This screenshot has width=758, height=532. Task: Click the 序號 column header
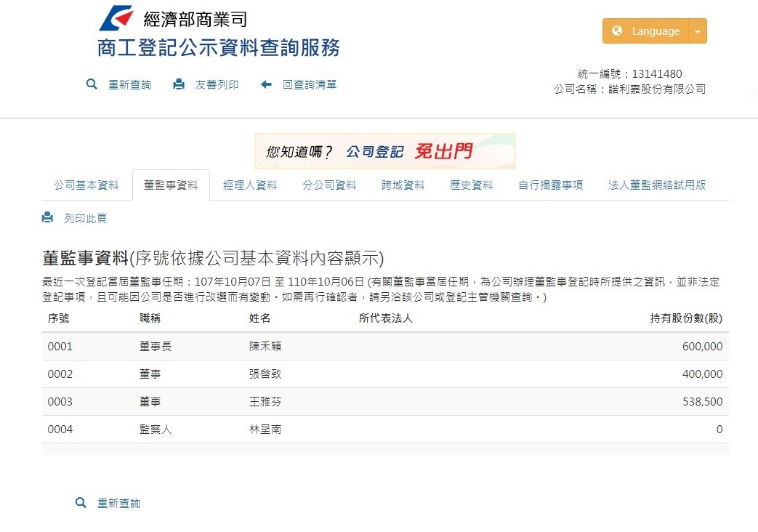58,318
